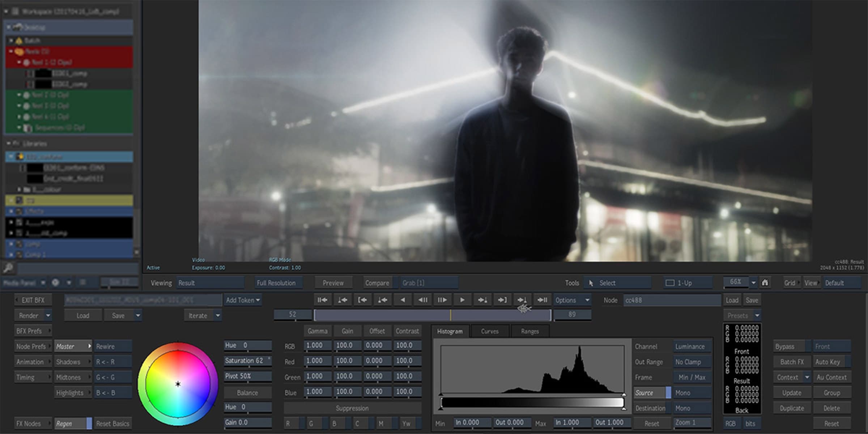Switch to the Curves tab
Viewport: 868px width, 434px height.
point(490,331)
